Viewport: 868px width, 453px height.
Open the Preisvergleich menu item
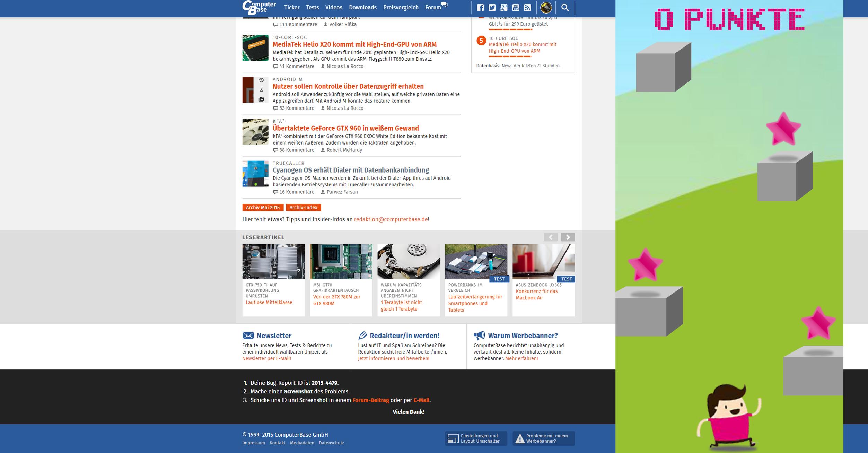(401, 7)
